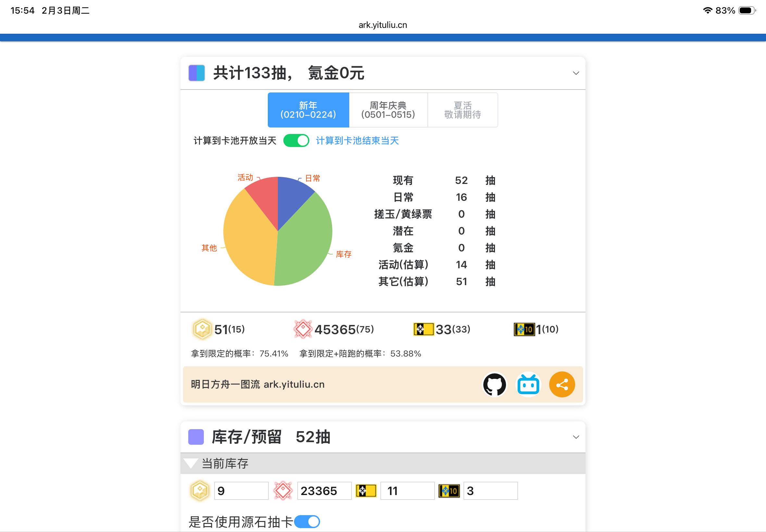Open the GitHub icon link
Image resolution: width=766 pixels, height=532 pixels.
[x=494, y=384]
